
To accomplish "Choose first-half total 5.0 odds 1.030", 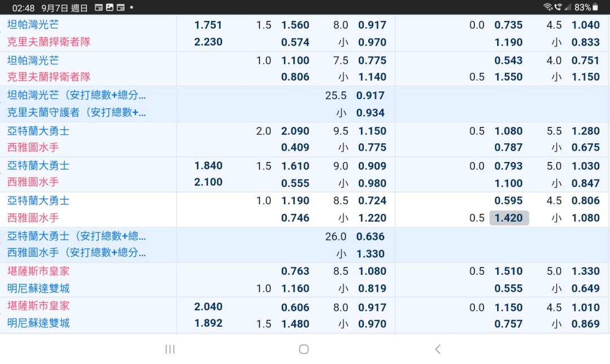I will [586, 166].
